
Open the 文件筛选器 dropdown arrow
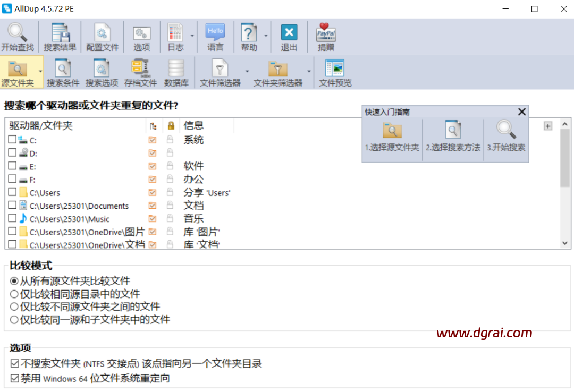coord(247,72)
